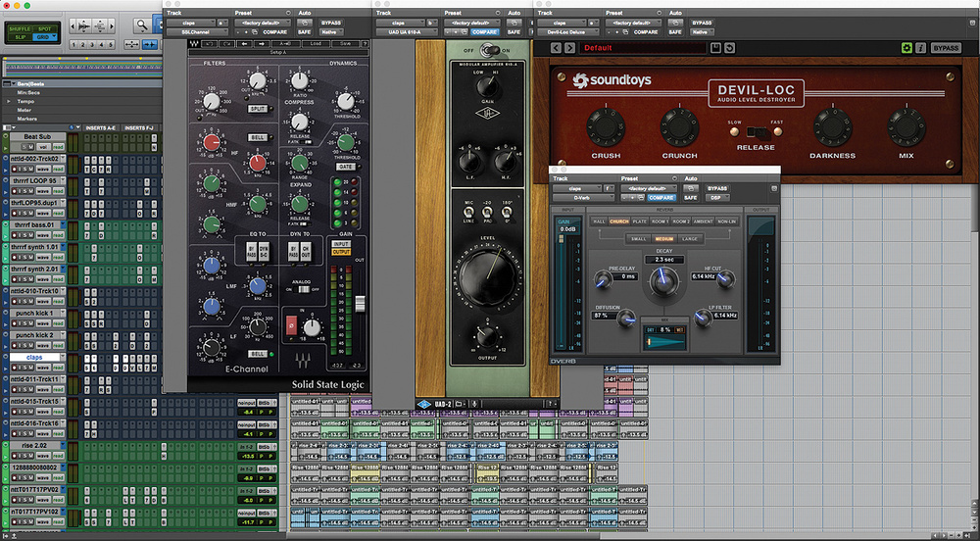Toggle the SSL ANALOG on/off switch
The width and height of the screenshot is (980, 541).
click(x=303, y=289)
